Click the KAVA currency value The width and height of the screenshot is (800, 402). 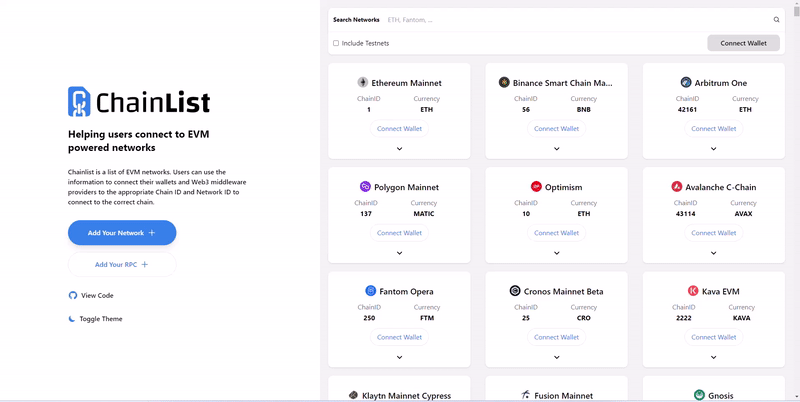point(741,318)
